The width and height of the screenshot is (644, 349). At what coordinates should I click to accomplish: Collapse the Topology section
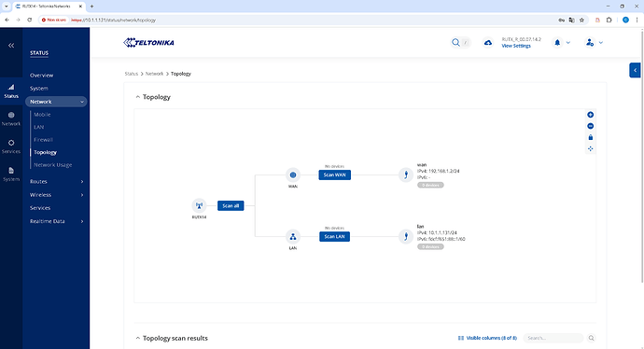[137, 97]
